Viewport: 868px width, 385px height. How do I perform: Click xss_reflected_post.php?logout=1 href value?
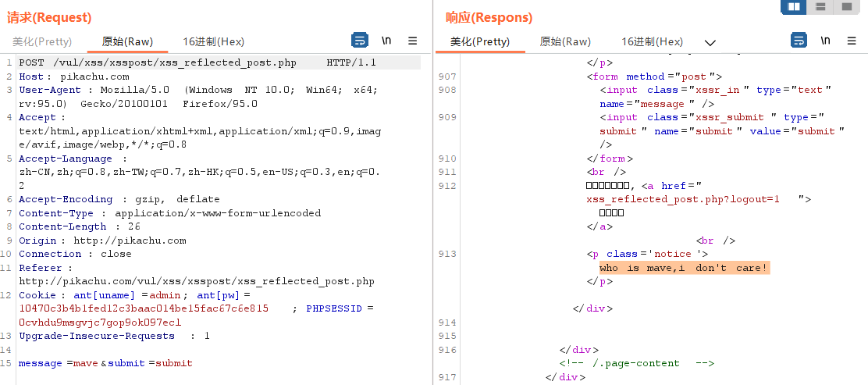coord(683,199)
